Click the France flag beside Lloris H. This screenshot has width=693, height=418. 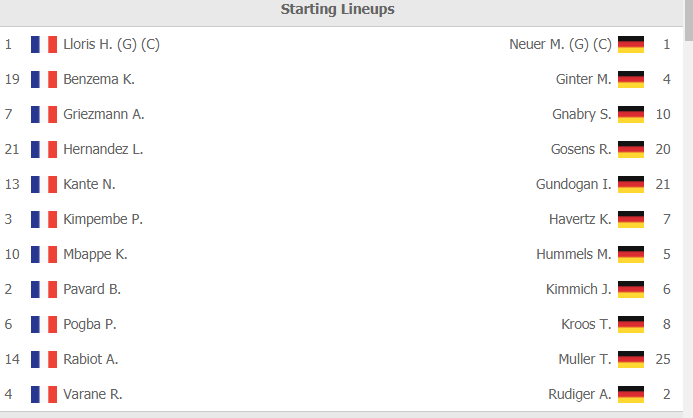pyautogui.click(x=44, y=44)
